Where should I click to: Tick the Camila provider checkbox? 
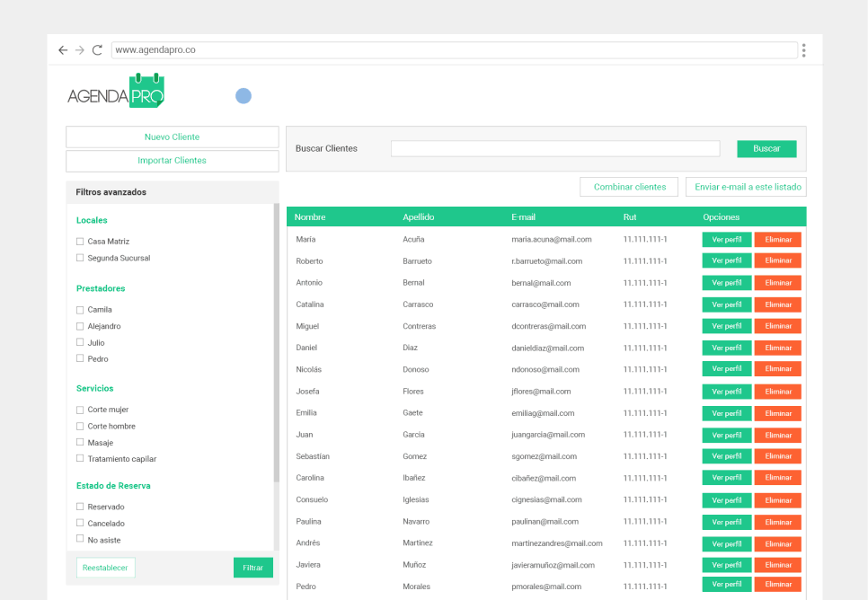[80, 310]
